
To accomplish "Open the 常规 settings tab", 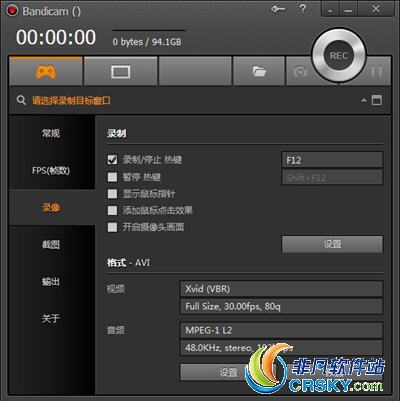I will (51, 133).
